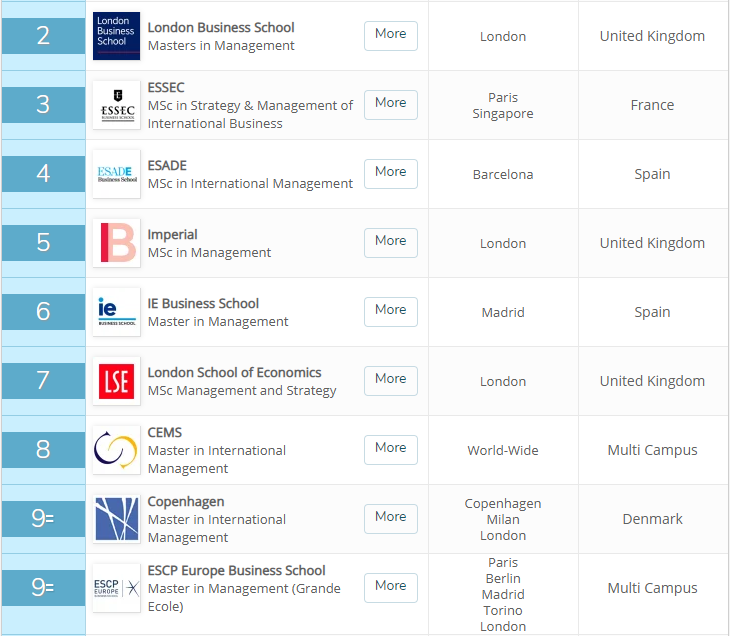Click More next to IE Business School
The height and width of the screenshot is (636, 730).
(391, 311)
